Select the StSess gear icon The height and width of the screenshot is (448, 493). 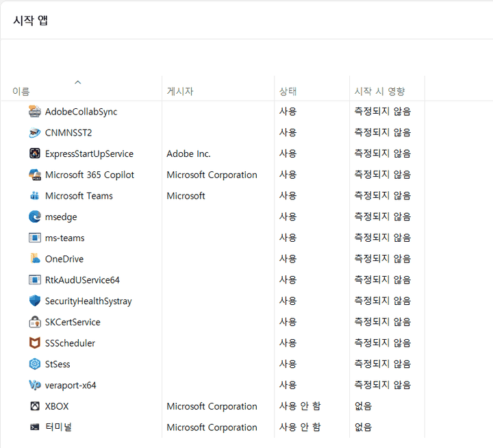tap(35, 364)
